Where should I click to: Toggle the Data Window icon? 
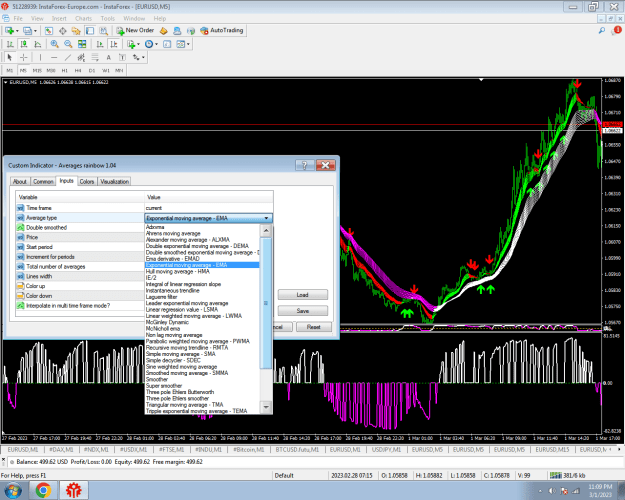pyautogui.click(x=63, y=31)
